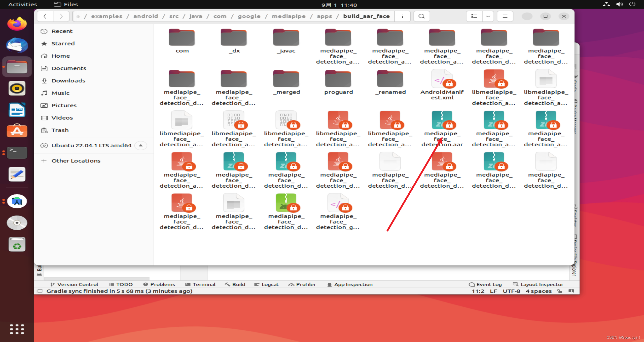The height and width of the screenshot is (342, 644).
Task: Switch to Android Studio in the dock
Action: (17, 201)
